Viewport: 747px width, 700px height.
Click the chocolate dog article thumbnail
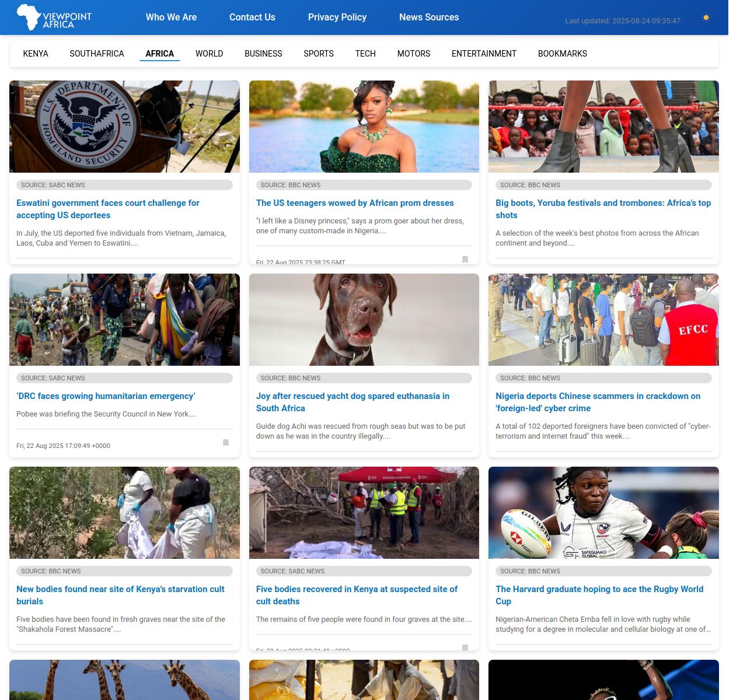364,320
